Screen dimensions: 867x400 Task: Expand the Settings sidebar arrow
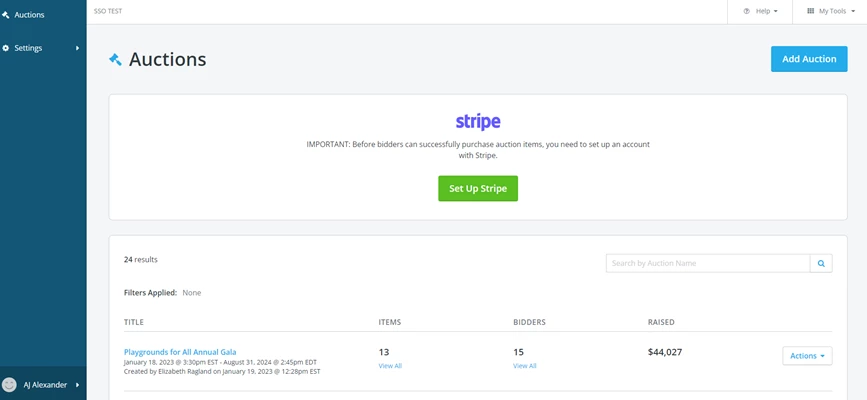coord(77,48)
